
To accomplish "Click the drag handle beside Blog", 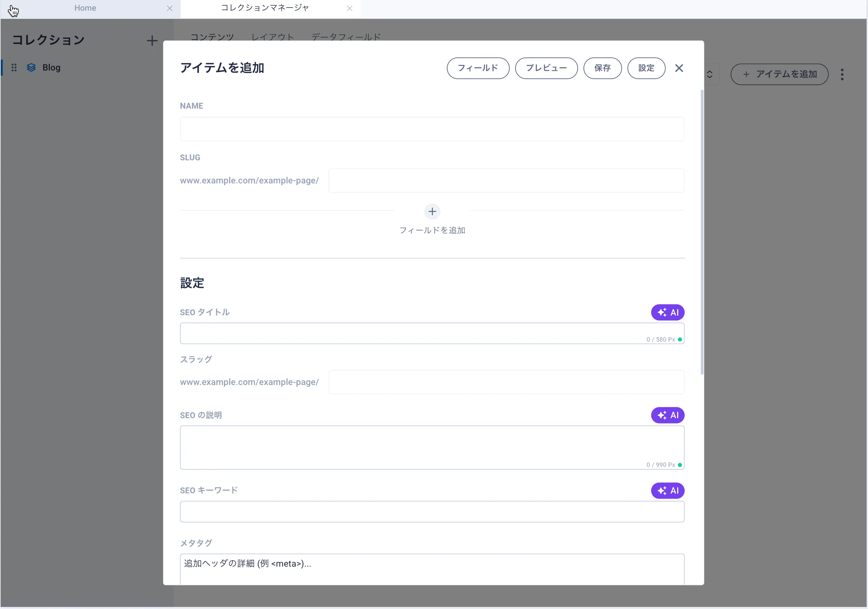I will [x=14, y=68].
